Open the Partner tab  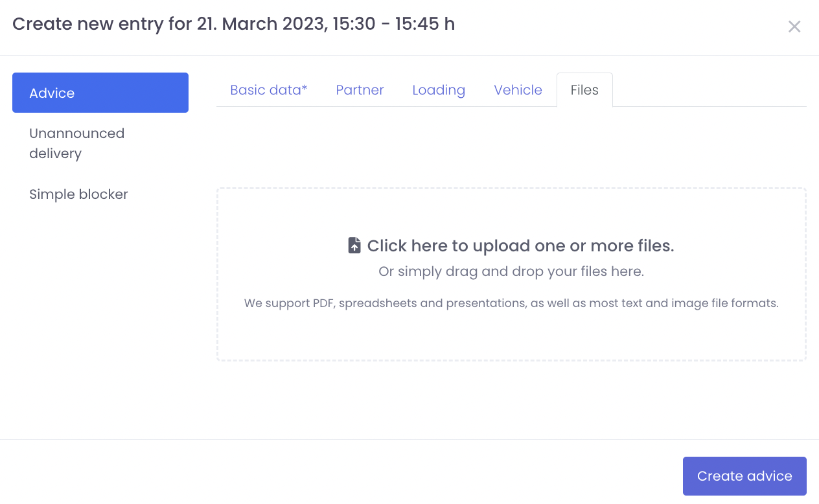coord(360,90)
